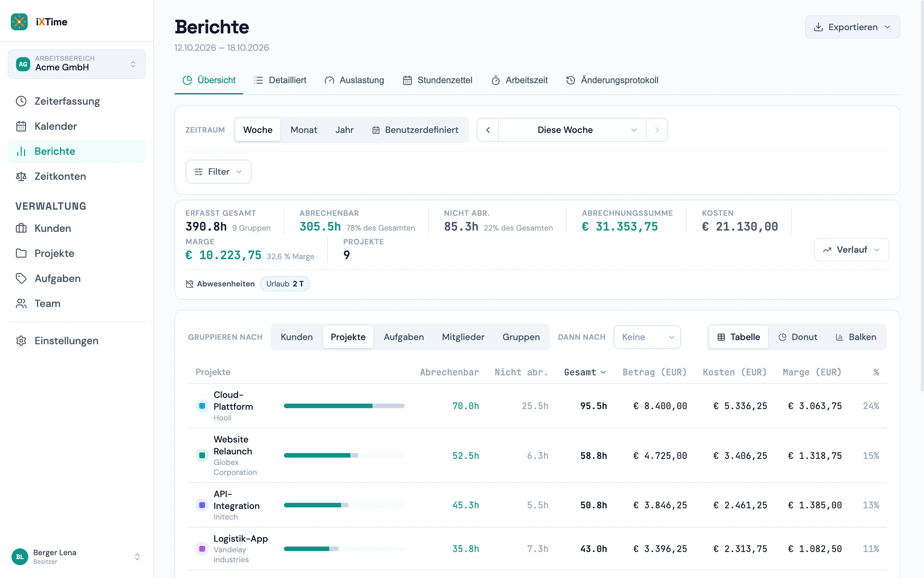This screenshot has height=578, width=924.
Task: Click the Logistik-App purple color swatch
Action: click(x=202, y=549)
